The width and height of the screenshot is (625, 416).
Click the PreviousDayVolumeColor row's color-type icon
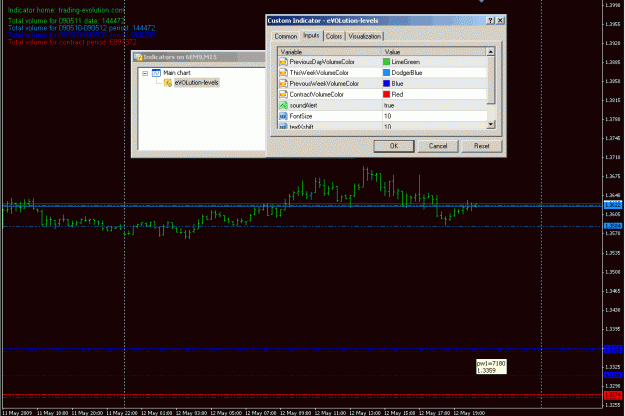pos(283,62)
